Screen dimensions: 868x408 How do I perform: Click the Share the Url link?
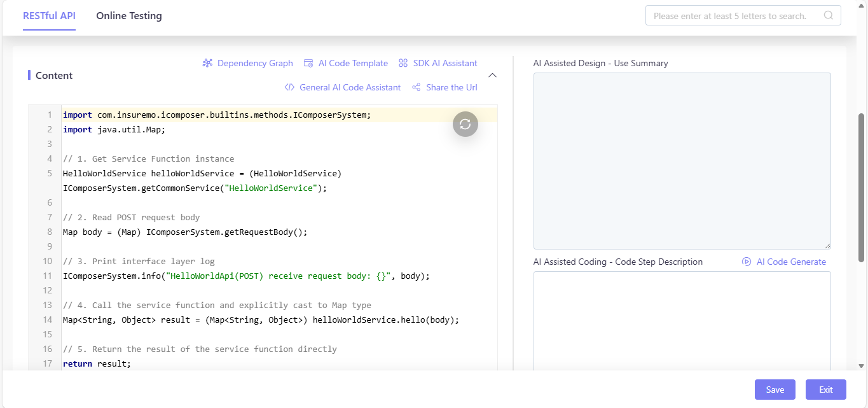coord(451,87)
